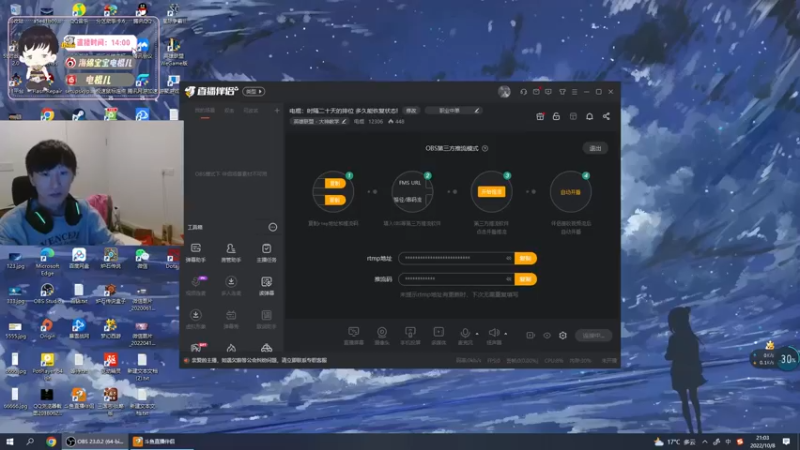Image resolution: width=800 pixels, height=450 pixels.
Task: Copy the stream key with 复制 button
Action: click(x=526, y=279)
